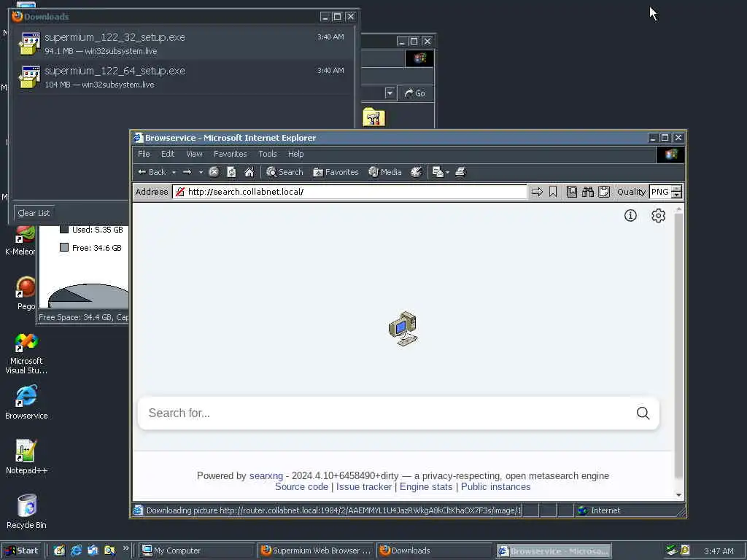
Task: Click the scrollbar down arrow in browser
Action: tap(679, 495)
